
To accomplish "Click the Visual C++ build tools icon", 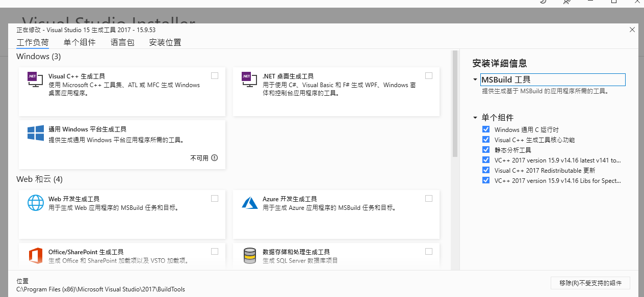I will click(35, 79).
